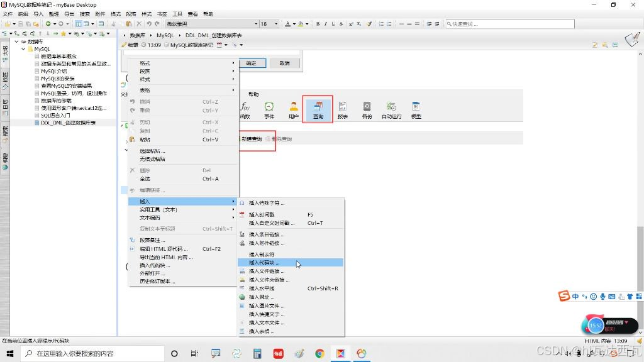Collapse the 数据库 root tree node

[x=17, y=41]
